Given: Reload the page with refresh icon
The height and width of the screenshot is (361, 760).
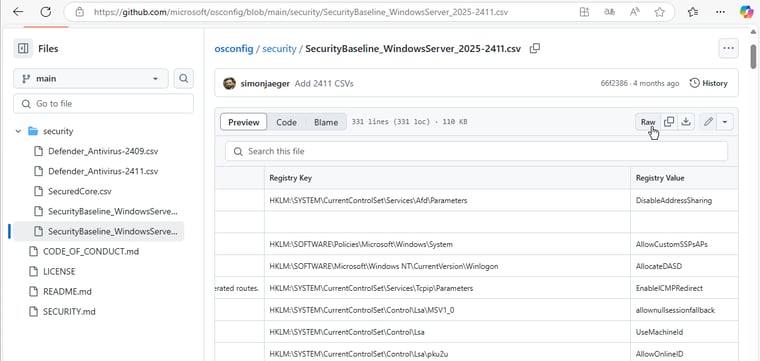Looking at the screenshot, I should pos(46,12).
